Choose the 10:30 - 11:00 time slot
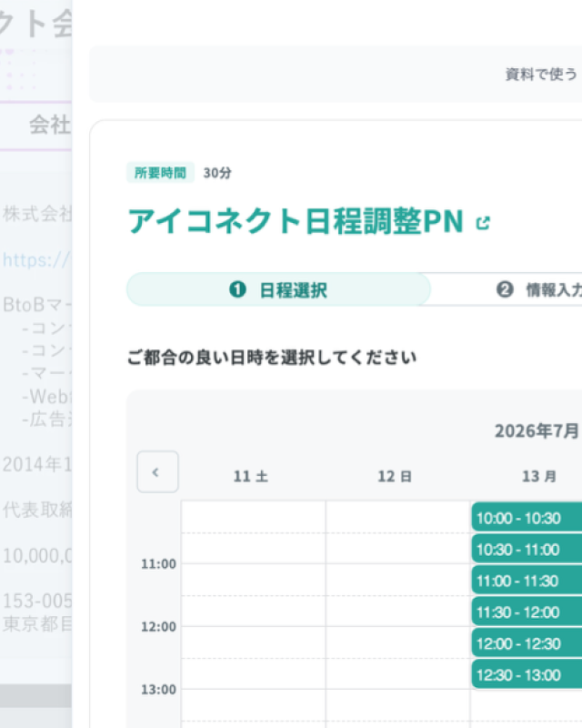The height and width of the screenshot is (728, 582). tap(527, 550)
